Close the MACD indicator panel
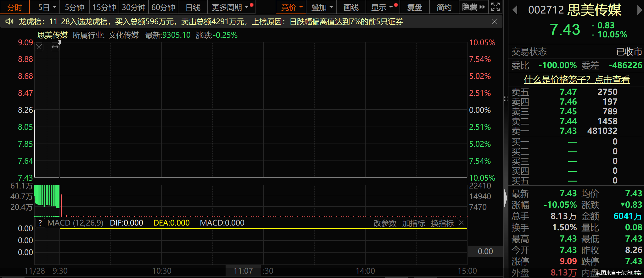This screenshot has height=278, width=644. pos(462,223)
